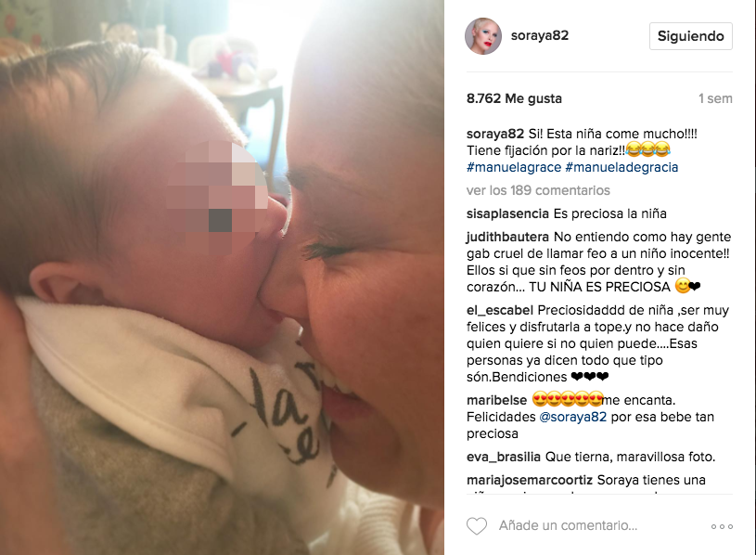The image size is (756, 555).
Task: Open el_escabel commenter profile
Action: [499, 310]
